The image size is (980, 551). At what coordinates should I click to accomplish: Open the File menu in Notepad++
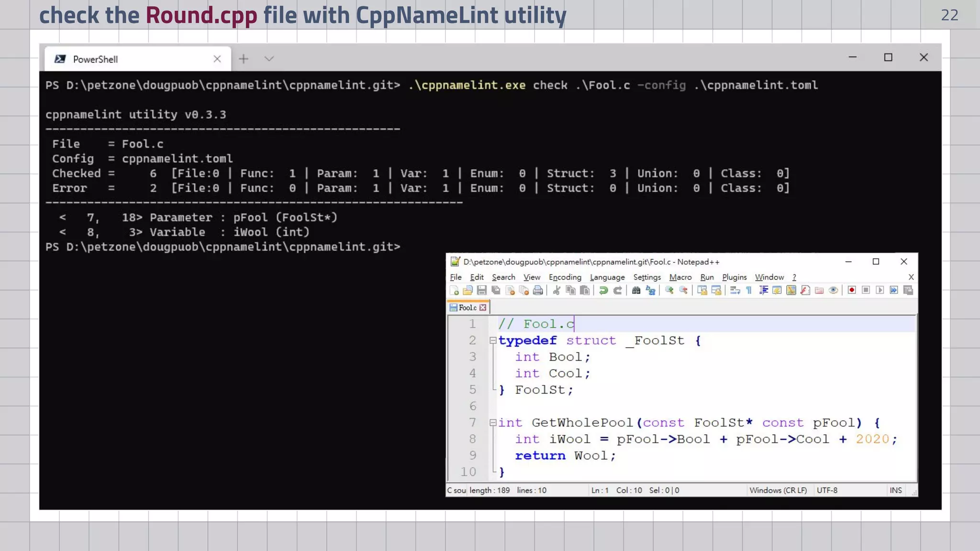pyautogui.click(x=456, y=277)
